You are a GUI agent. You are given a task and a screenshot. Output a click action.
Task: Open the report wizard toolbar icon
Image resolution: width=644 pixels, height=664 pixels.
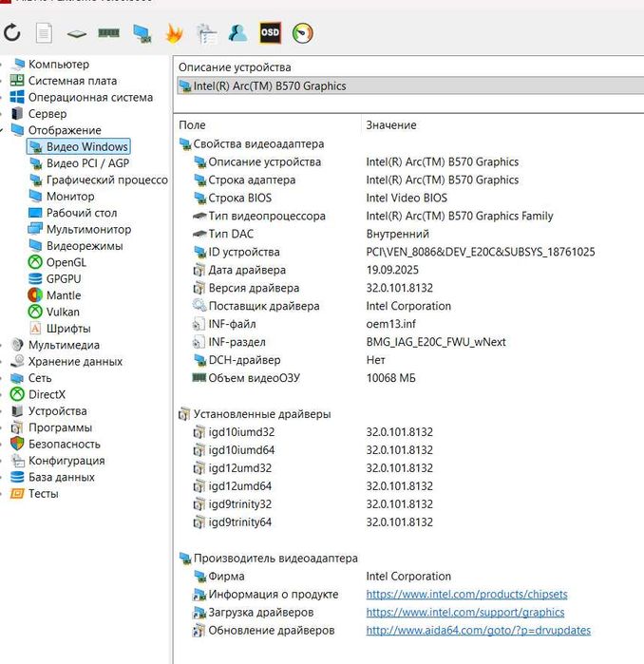(207, 33)
